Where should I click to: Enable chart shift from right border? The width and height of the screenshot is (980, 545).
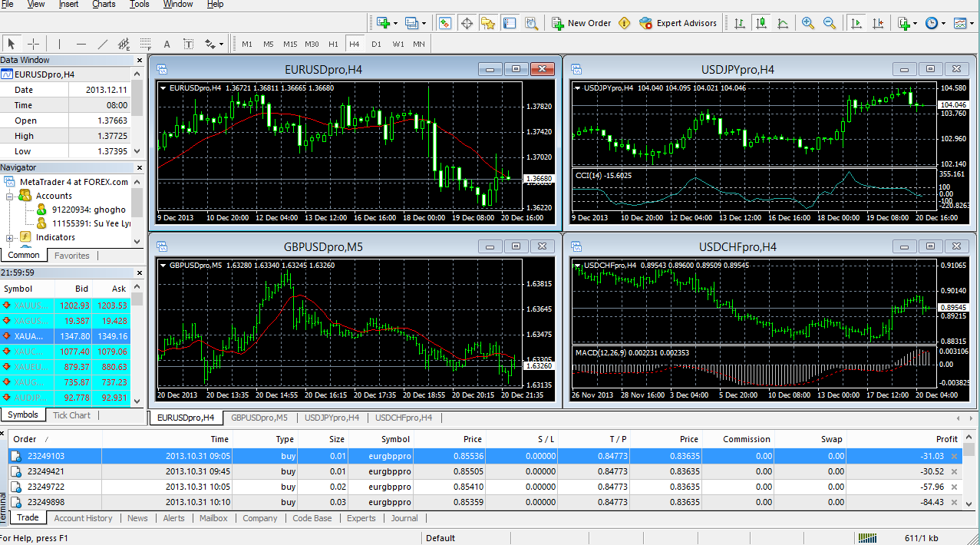[x=877, y=23]
